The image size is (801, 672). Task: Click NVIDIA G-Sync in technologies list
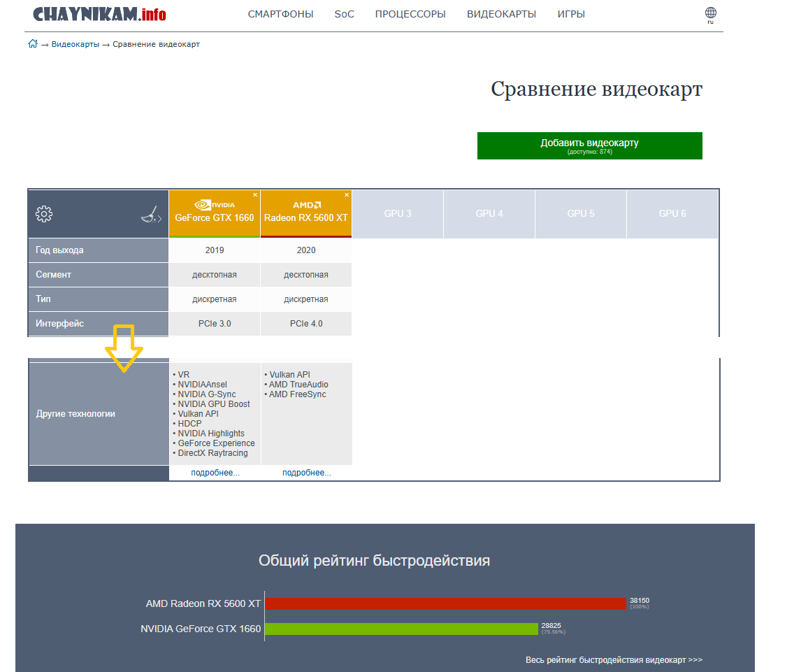pyautogui.click(x=206, y=394)
